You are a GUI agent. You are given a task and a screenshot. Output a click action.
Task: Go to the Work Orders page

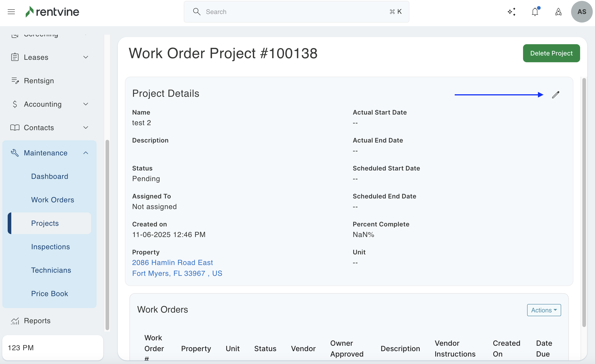(52, 200)
